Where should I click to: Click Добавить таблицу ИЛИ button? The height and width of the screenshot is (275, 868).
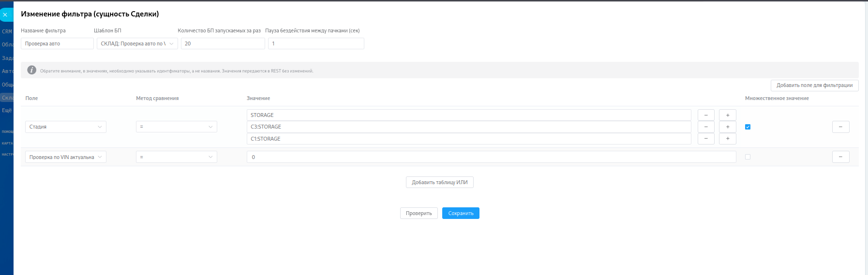(x=440, y=182)
